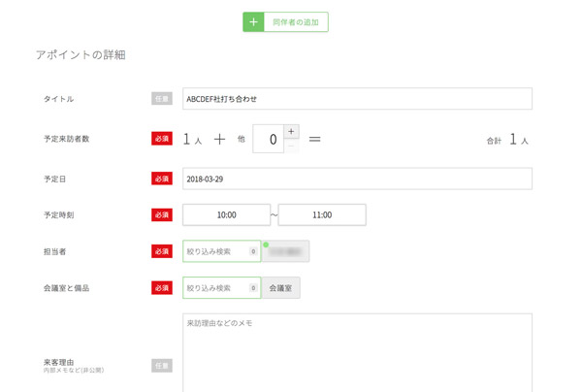The height and width of the screenshot is (392, 582).
Task: Click the red 必須 badge beside 予定日
Action: click(x=162, y=180)
